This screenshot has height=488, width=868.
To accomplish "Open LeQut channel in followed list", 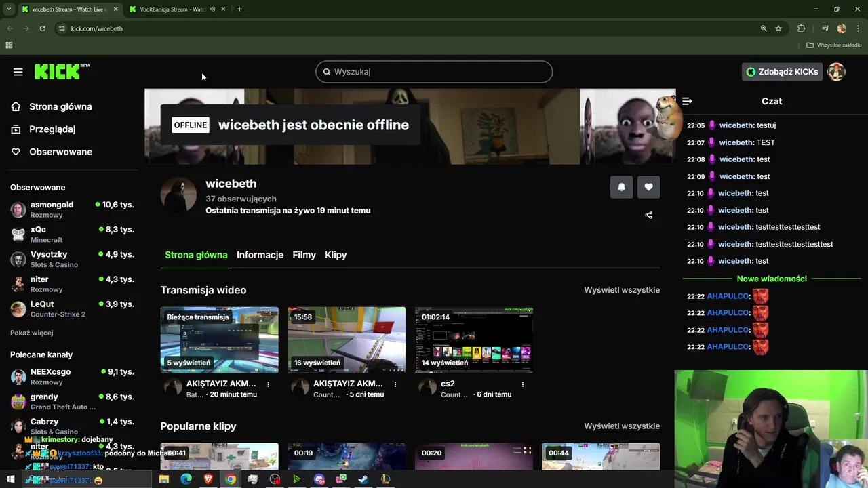I will tap(72, 309).
